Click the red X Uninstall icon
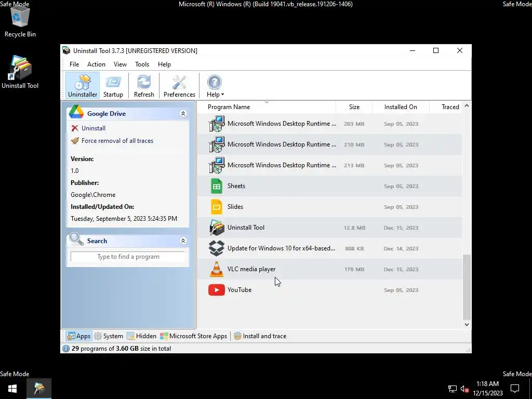This screenshot has height=399, width=532. (x=75, y=128)
